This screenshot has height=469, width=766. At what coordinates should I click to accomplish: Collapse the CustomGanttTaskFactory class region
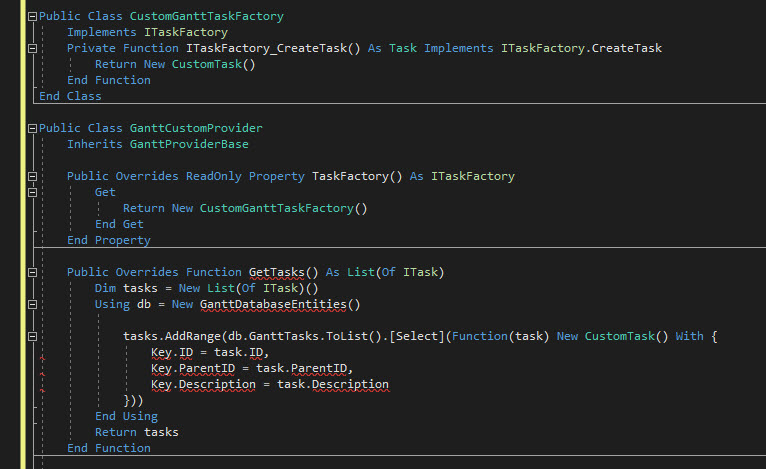click(33, 16)
